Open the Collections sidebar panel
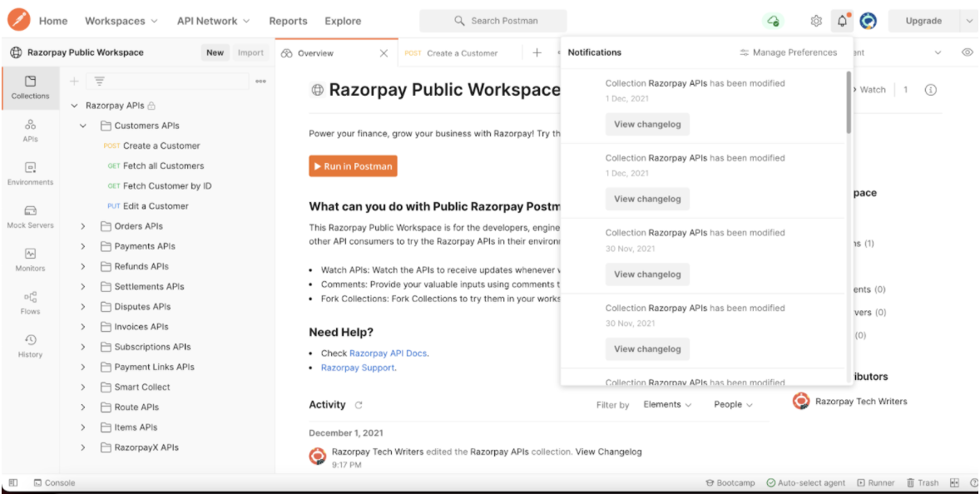 coord(30,87)
